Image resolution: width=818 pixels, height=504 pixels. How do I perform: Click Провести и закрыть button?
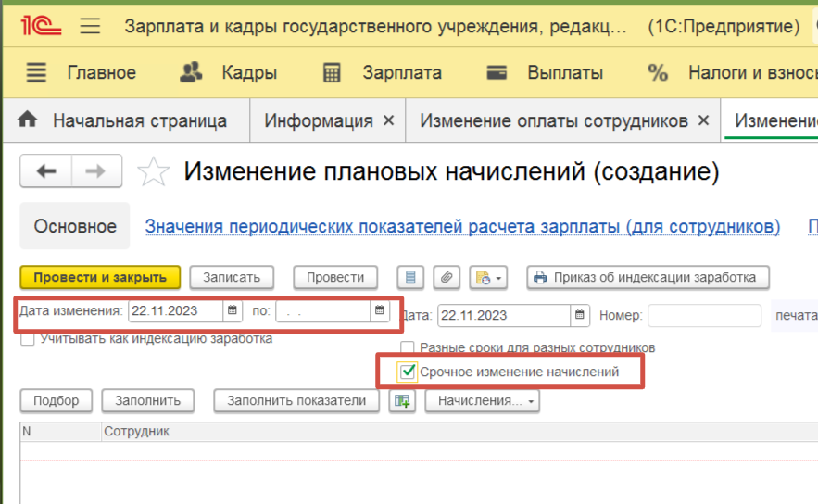[100, 278]
